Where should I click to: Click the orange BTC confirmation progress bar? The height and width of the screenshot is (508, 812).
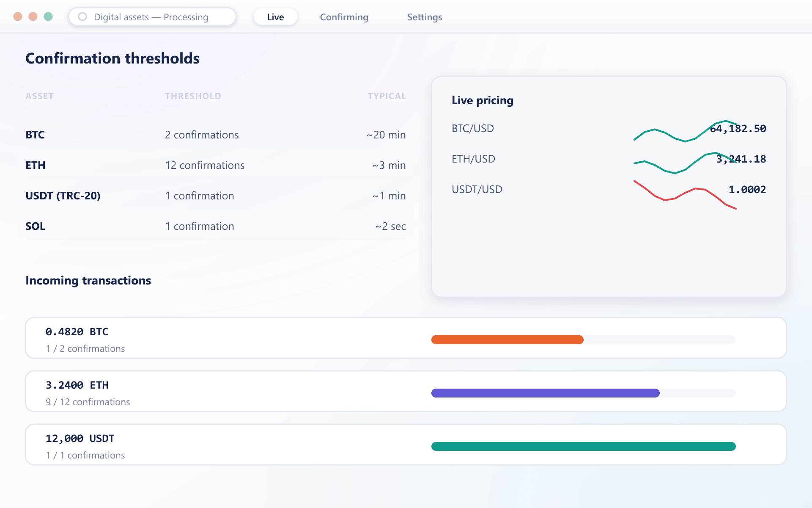click(507, 340)
